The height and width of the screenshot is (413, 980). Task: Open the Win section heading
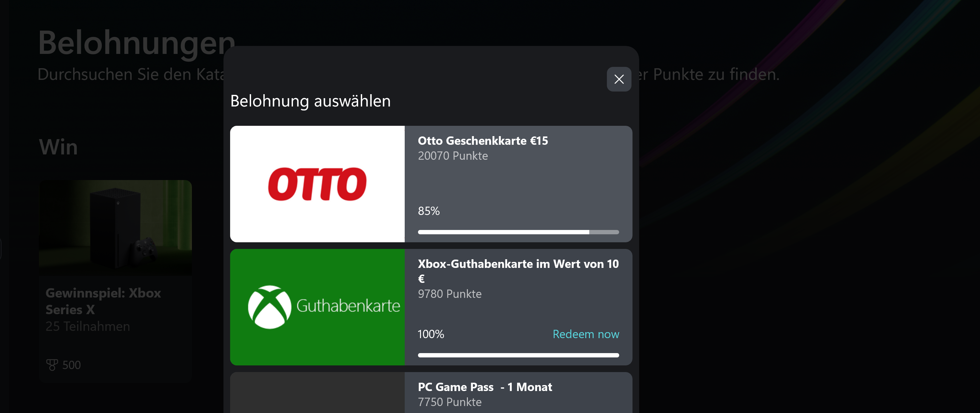(58, 147)
